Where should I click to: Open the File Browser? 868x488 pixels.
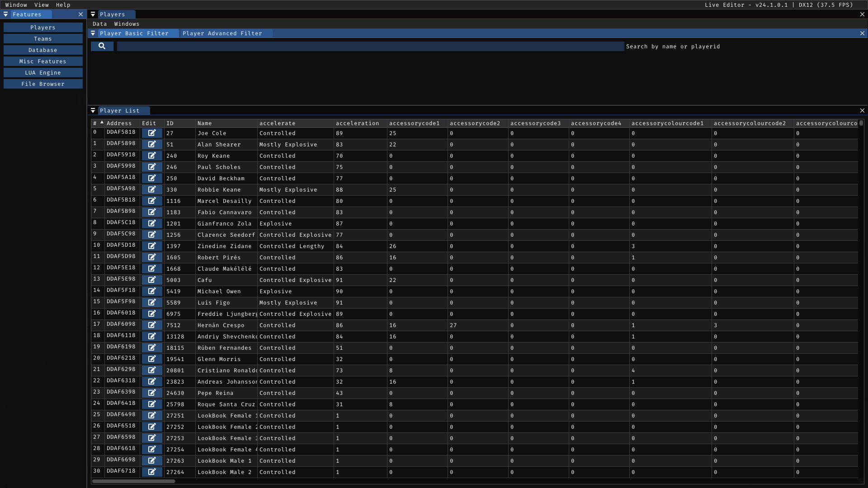43,84
